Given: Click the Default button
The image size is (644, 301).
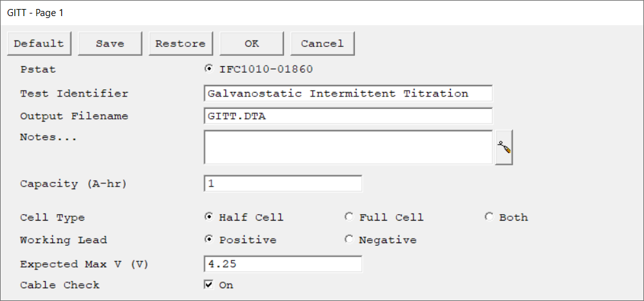Looking at the screenshot, I should click(39, 44).
